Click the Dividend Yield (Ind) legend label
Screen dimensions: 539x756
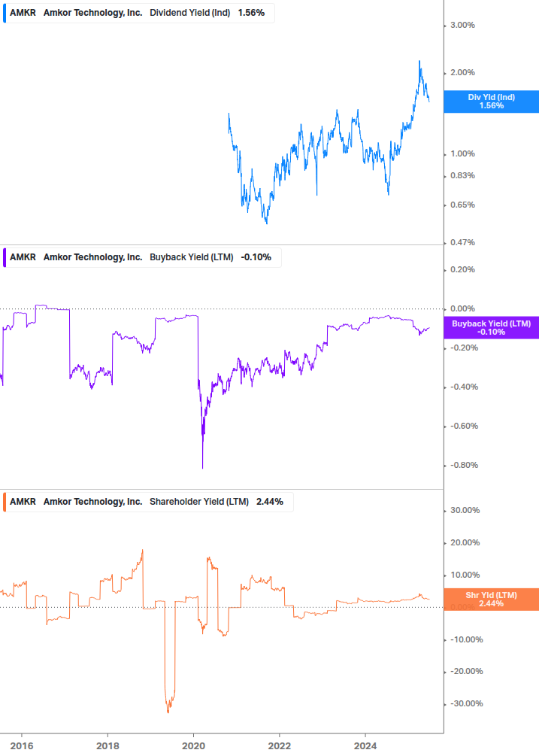[x=189, y=13]
